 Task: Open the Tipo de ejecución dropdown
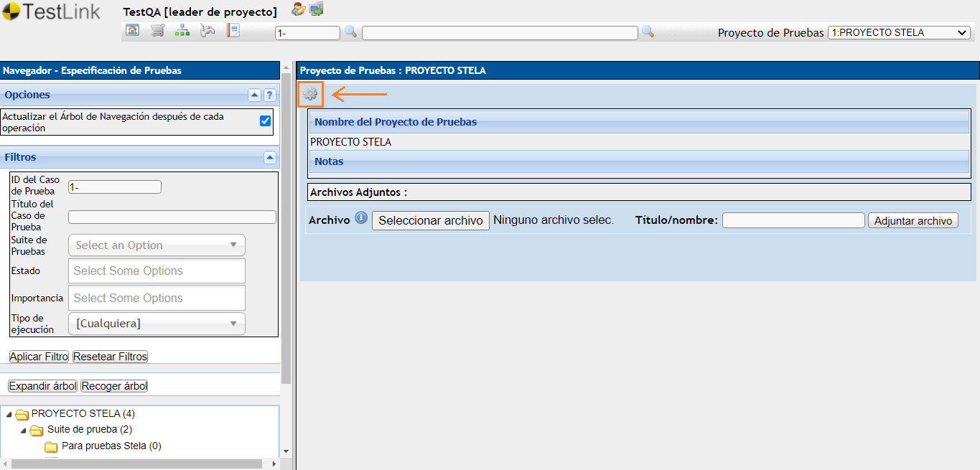coord(157,324)
